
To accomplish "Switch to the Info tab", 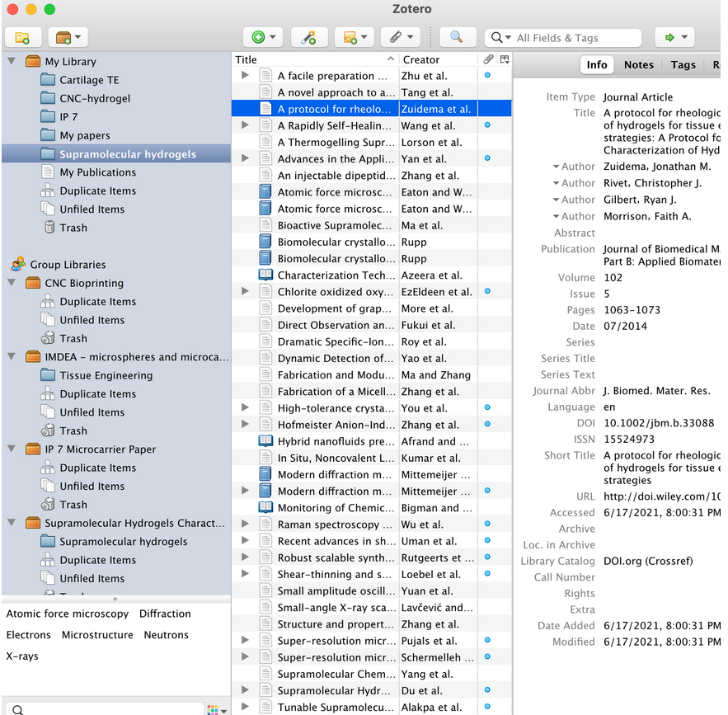I will 597,65.
